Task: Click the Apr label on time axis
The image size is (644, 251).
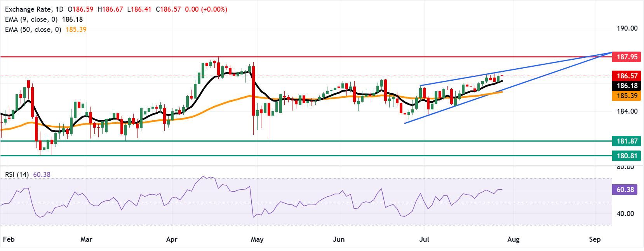Action: coord(172,239)
